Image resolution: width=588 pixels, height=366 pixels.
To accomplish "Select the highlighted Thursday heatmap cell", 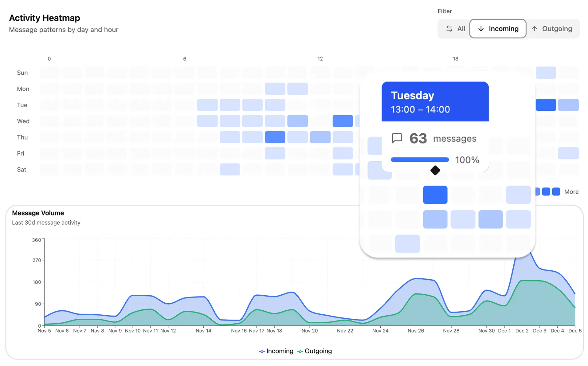I will coord(275,137).
